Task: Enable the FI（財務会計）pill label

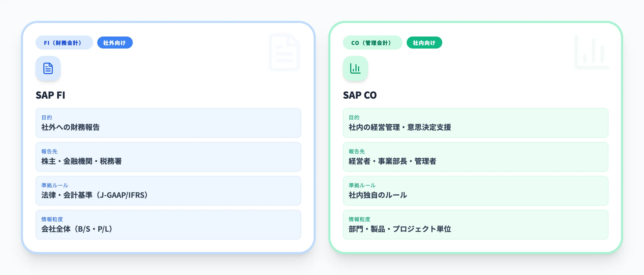Action: (x=64, y=42)
